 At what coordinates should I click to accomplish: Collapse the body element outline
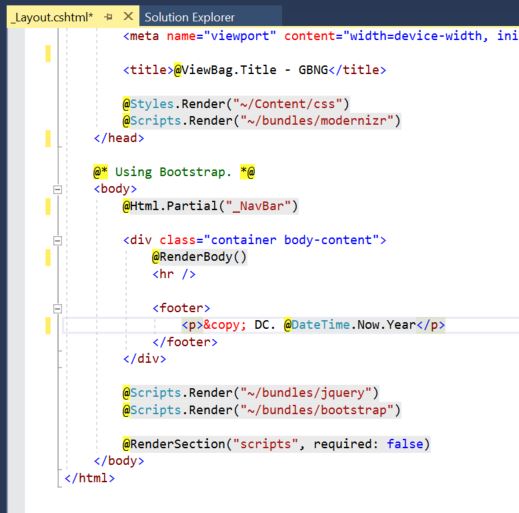click(x=57, y=190)
